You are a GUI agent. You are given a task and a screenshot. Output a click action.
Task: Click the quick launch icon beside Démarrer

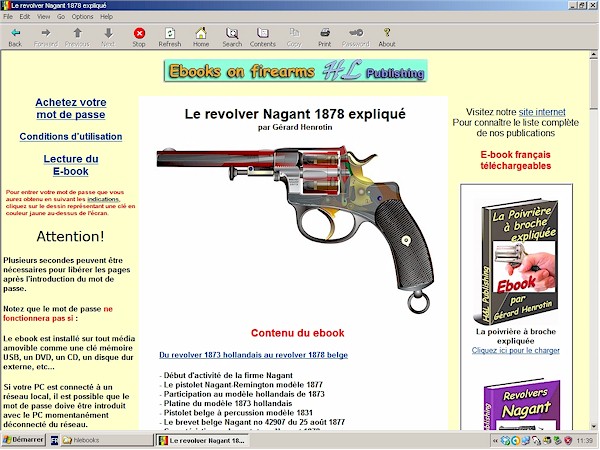(54, 440)
